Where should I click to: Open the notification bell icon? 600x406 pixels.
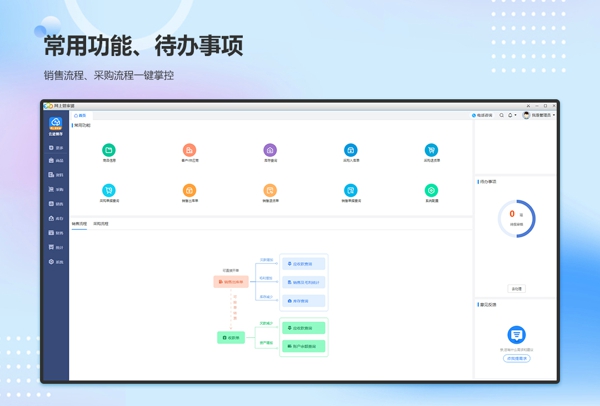point(510,115)
